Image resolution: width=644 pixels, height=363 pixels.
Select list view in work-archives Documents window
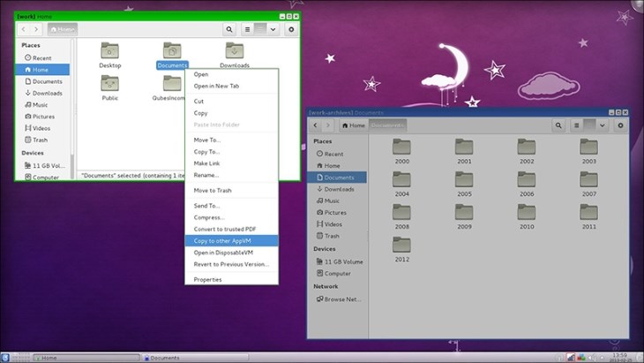point(576,125)
